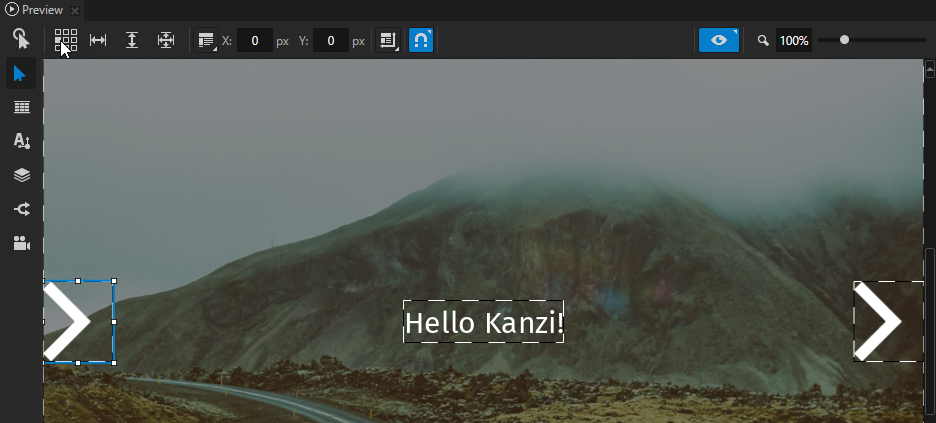
Task: Select the interact hand-pointer tool
Action: click(x=21, y=40)
